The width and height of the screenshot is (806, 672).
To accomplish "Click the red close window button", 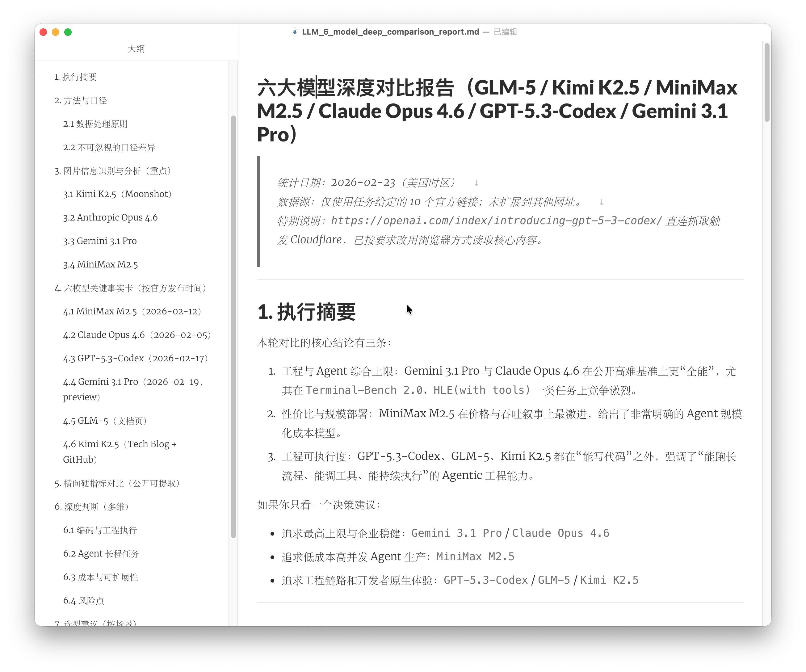I will click(43, 32).
